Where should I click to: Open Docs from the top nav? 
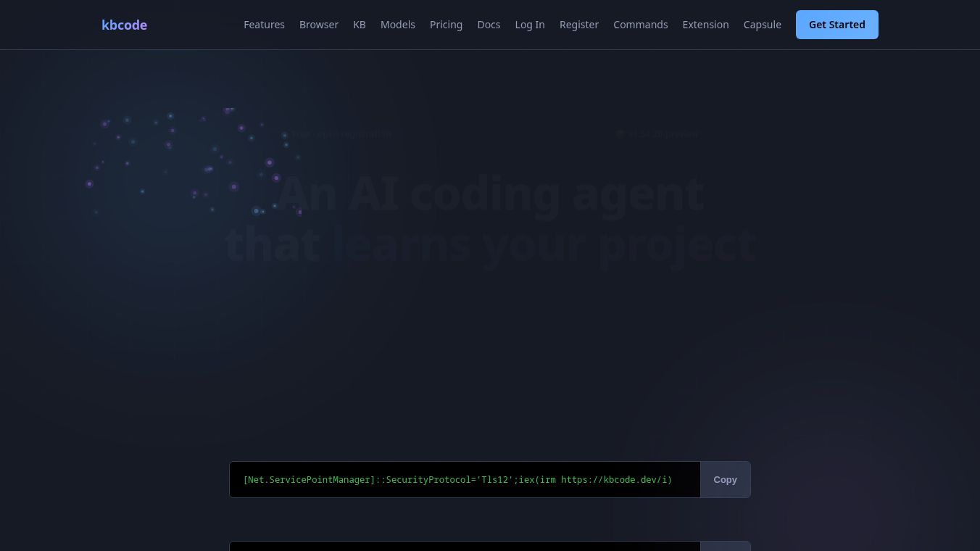pyautogui.click(x=489, y=25)
